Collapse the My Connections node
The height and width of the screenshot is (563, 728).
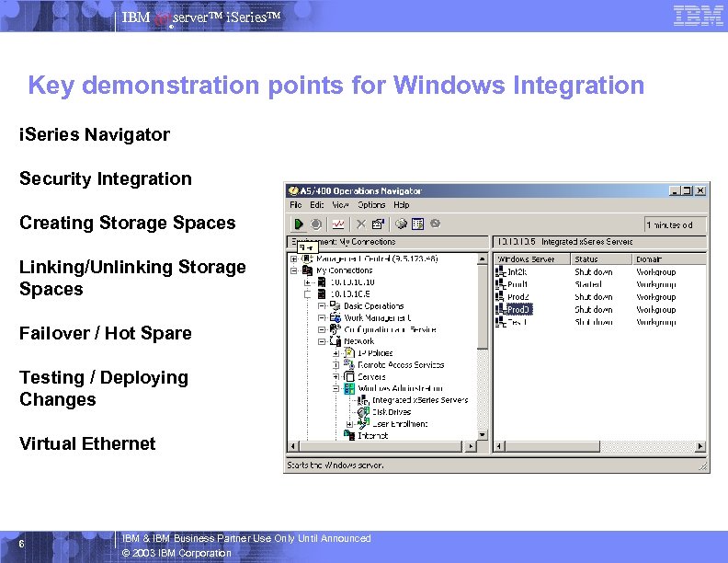tap(293, 270)
